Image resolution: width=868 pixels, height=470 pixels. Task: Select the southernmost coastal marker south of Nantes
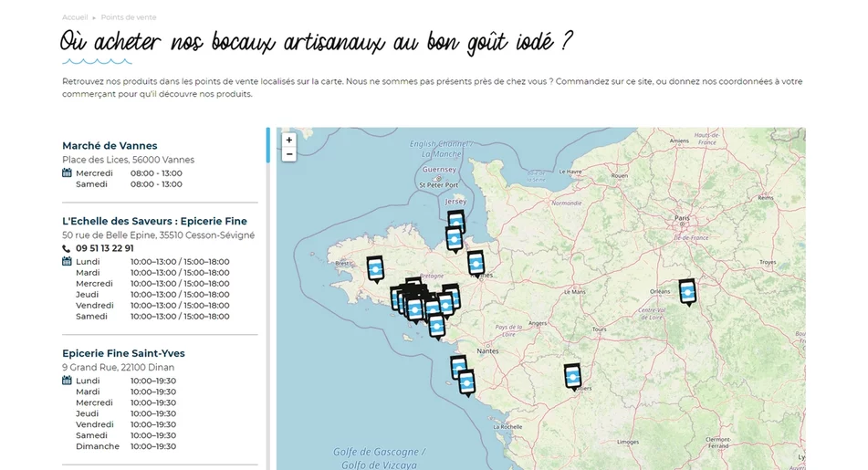[x=466, y=381]
